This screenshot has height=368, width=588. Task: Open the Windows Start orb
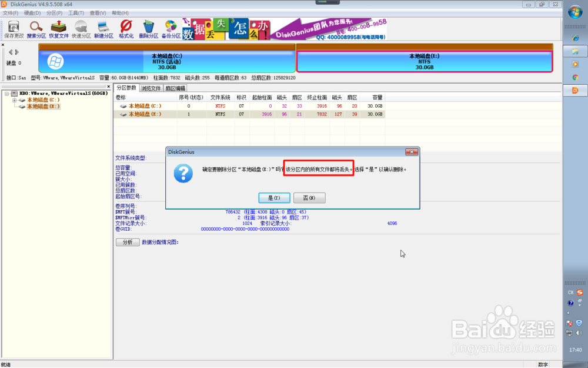tap(575, 12)
